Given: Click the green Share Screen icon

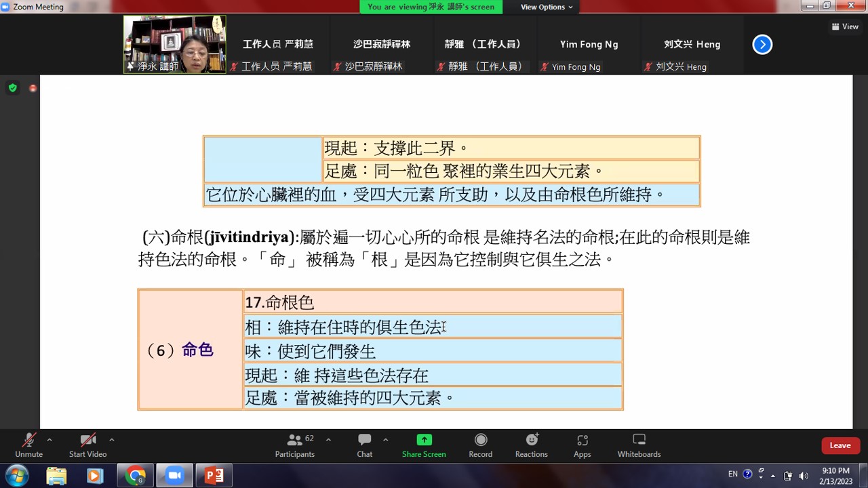Looking at the screenshot, I should pos(424,440).
